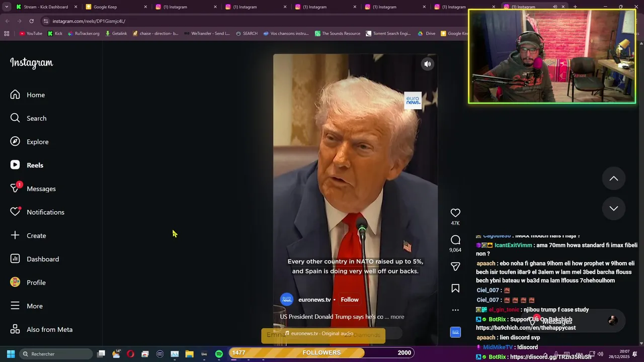644x362 pixels.
Task: Click the followers goal progress bar
Action: pyautogui.click(x=322, y=352)
